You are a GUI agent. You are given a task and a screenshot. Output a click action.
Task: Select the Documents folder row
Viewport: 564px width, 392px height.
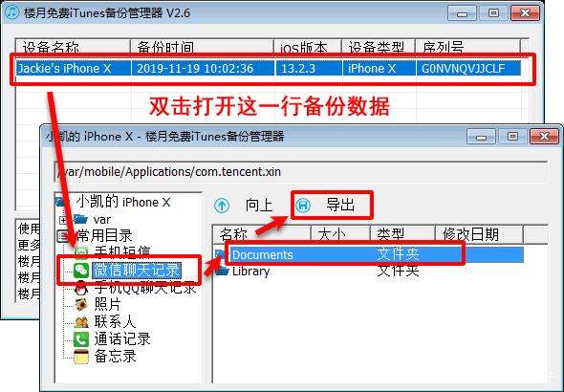[x=369, y=254]
